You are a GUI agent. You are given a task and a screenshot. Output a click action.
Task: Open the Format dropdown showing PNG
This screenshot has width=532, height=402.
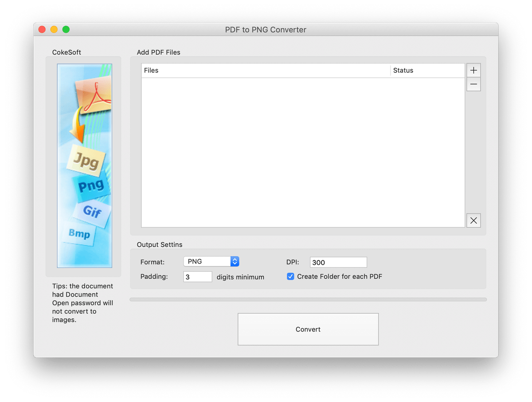click(211, 262)
